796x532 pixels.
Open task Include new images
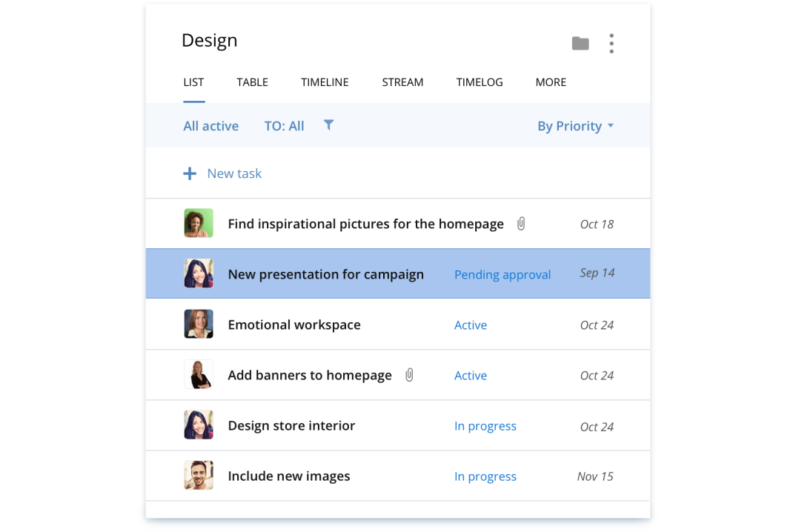(289, 476)
